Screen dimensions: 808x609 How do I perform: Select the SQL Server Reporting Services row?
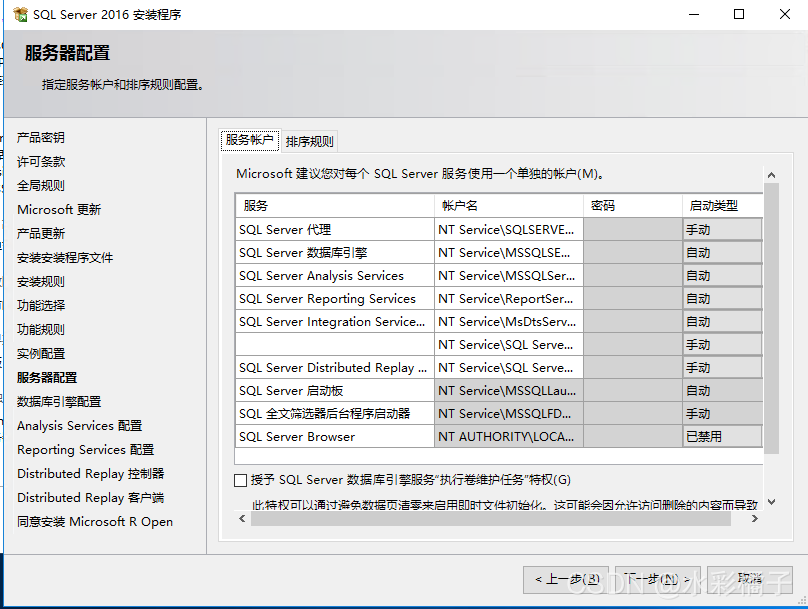(334, 298)
